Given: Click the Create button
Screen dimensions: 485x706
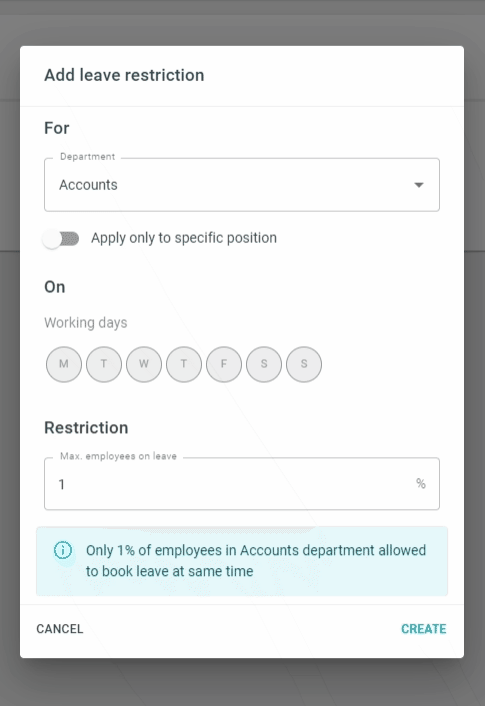Looking at the screenshot, I should [423, 629].
